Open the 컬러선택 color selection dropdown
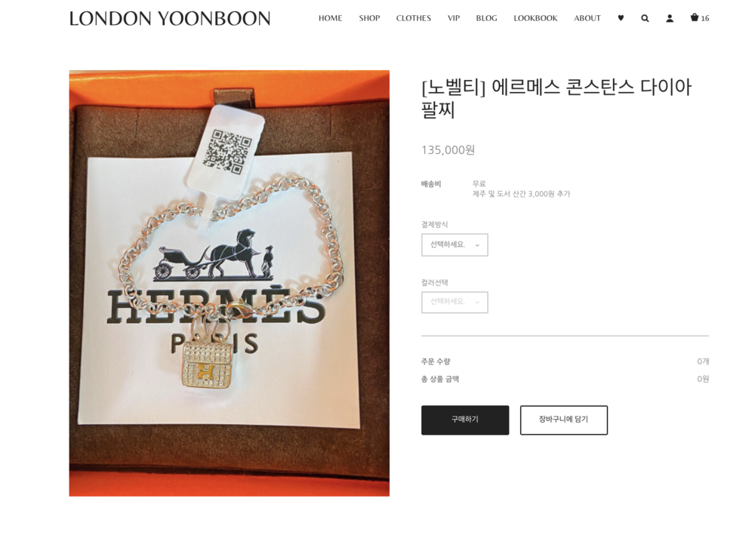The image size is (755, 560). [x=455, y=303]
